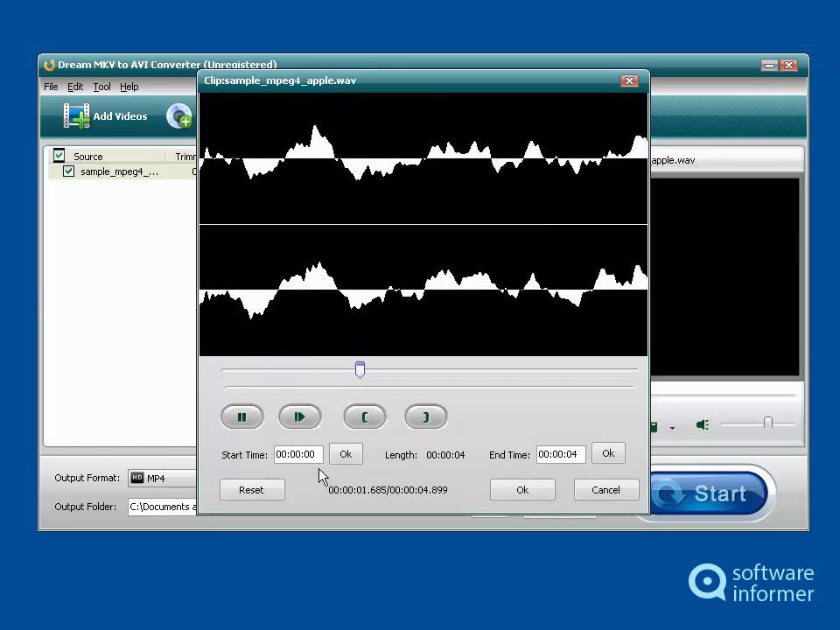Open the Help menu
Image resolution: width=840 pixels, height=630 pixels.
coord(129,87)
